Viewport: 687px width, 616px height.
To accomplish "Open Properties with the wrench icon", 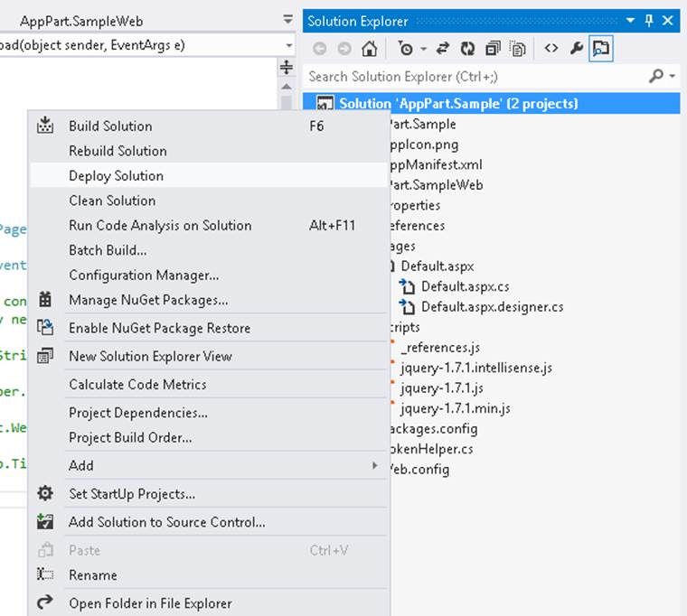I will click(576, 48).
